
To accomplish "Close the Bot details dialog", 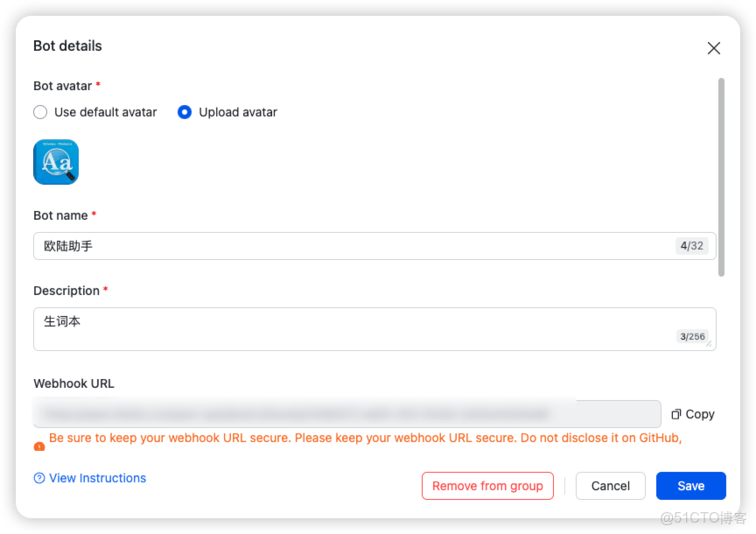I will pos(714,48).
